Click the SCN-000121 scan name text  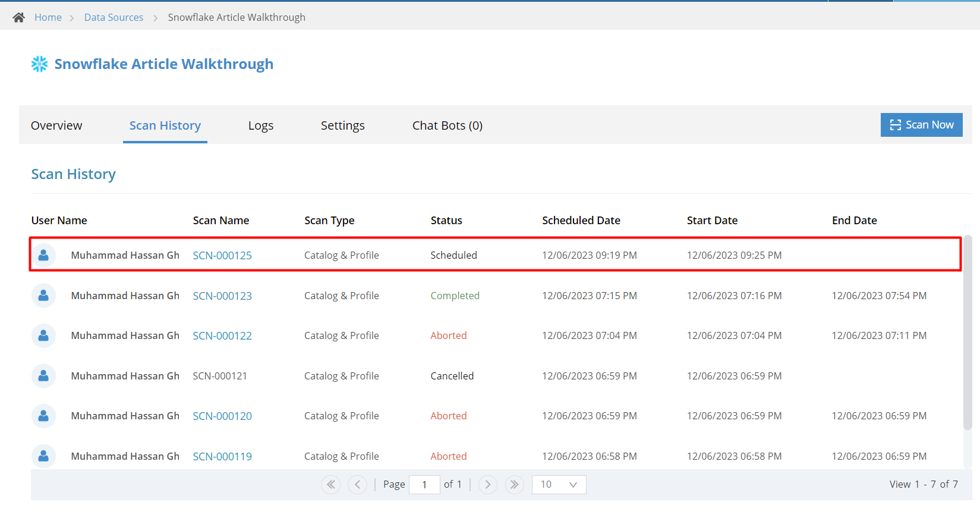220,376
